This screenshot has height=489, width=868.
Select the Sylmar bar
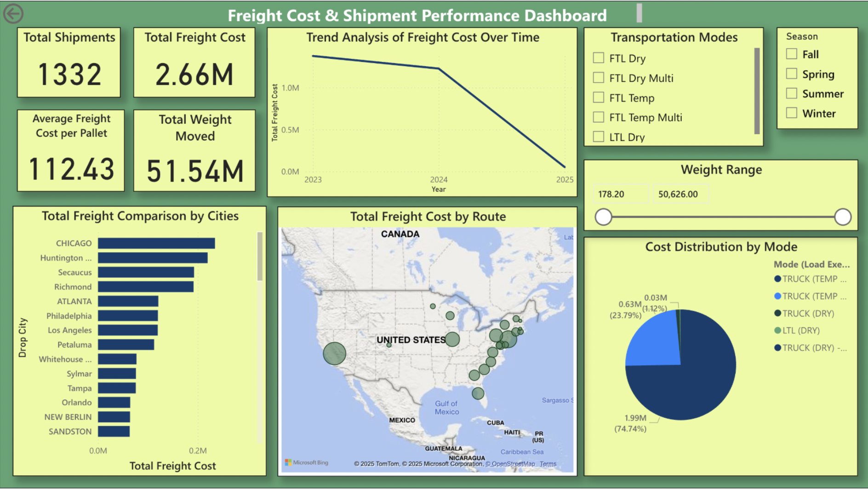(117, 374)
